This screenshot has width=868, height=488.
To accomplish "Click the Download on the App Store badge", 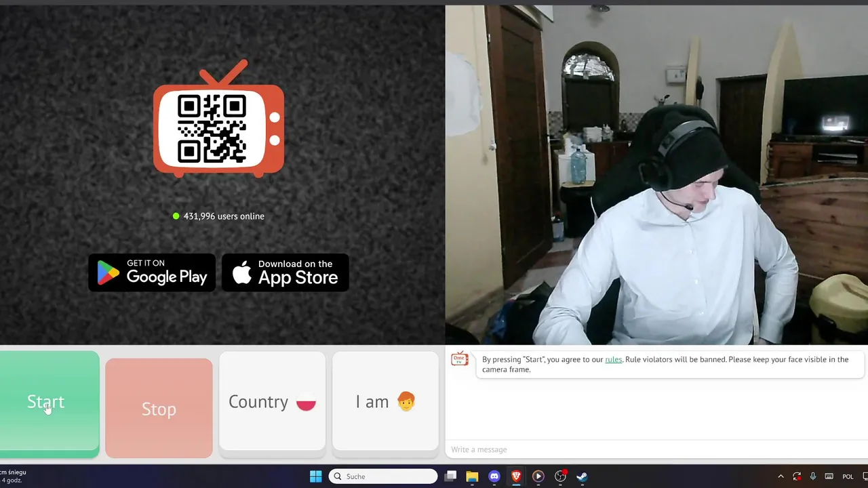I will 285,272.
